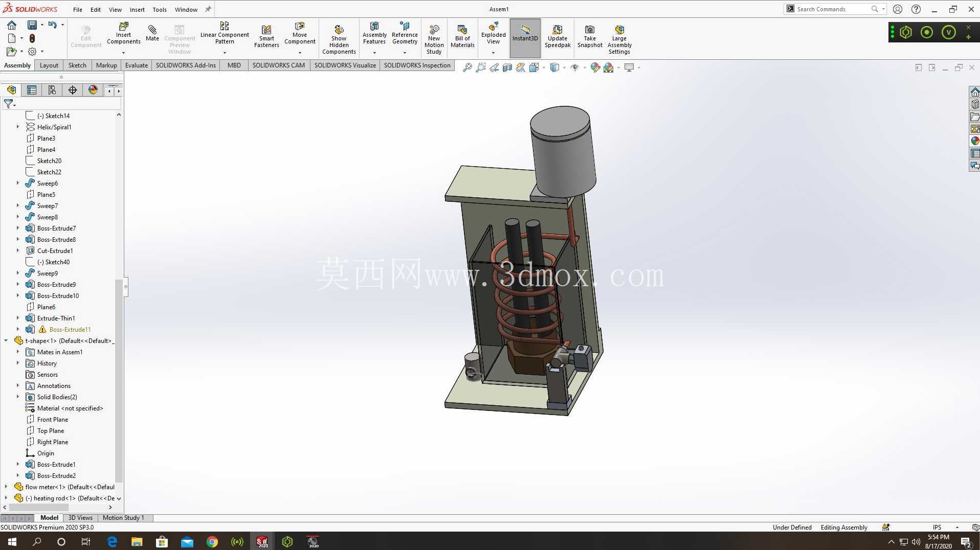Click the Home icon in toolbar
Image resolution: width=980 pixels, height=550 pixels.
[12, 25]
